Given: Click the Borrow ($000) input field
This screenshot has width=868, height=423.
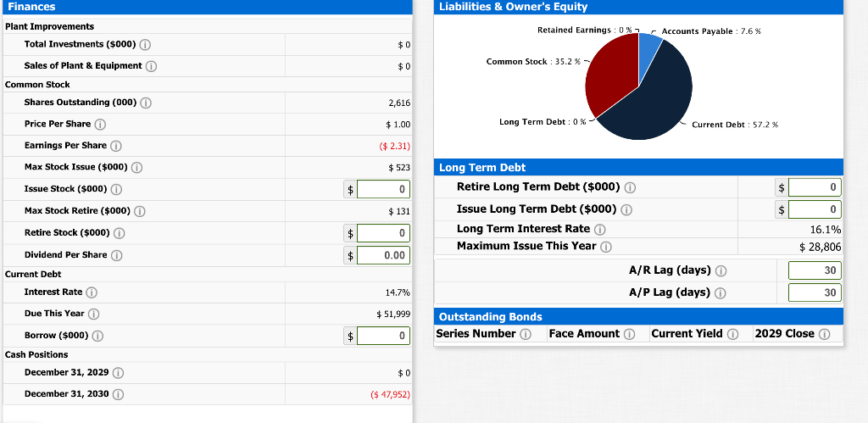Looking at the screenshot, I should coord(383,336).
